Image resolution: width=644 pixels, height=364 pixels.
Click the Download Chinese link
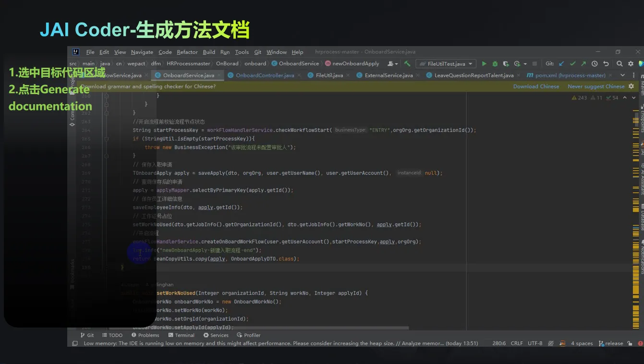coord(536,86)
